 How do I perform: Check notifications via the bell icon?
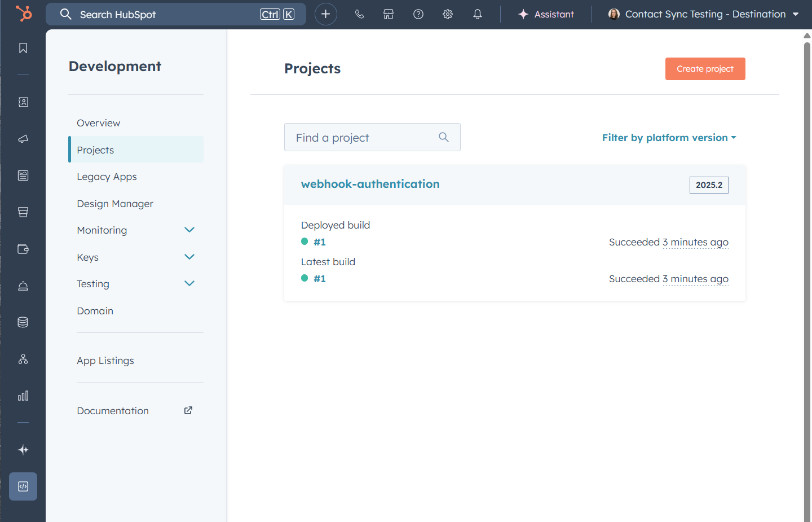pyautogui.click(x=477, y=14)
